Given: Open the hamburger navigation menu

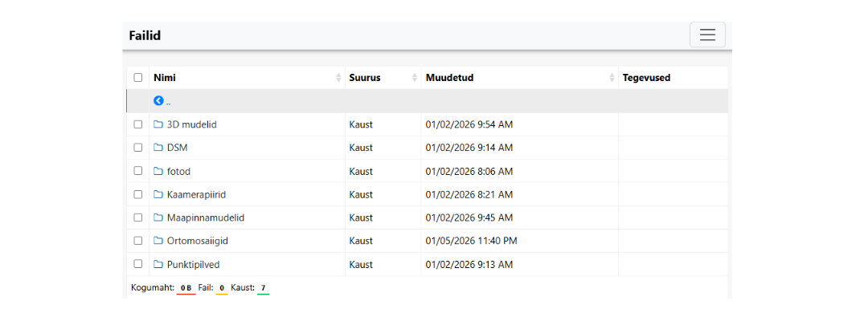Looking at the screenshot, I should (x=707, y=35).
